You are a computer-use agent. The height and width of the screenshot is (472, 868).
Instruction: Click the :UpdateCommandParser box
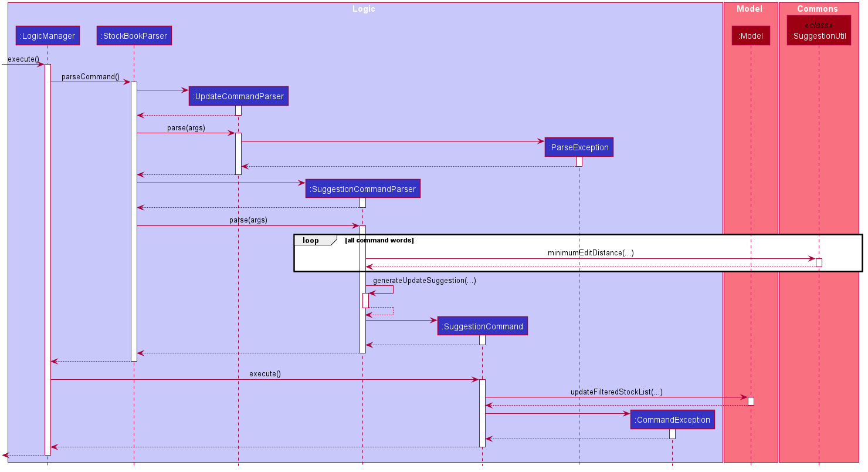[x=238, y=96]
